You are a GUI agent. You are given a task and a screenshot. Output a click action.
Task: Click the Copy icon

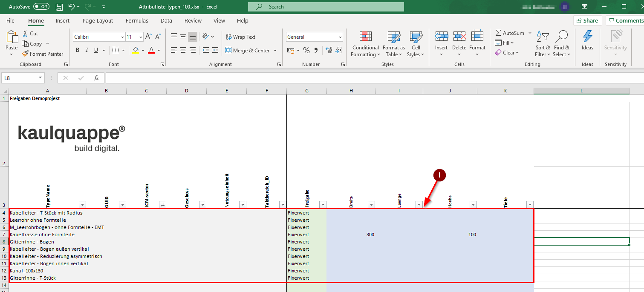(26, 44)
